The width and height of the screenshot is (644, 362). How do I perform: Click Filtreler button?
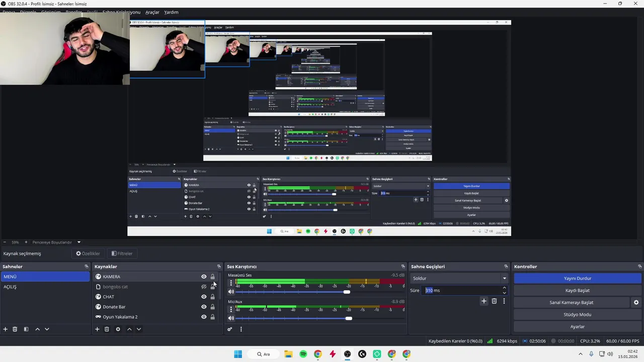coord(122,253)
